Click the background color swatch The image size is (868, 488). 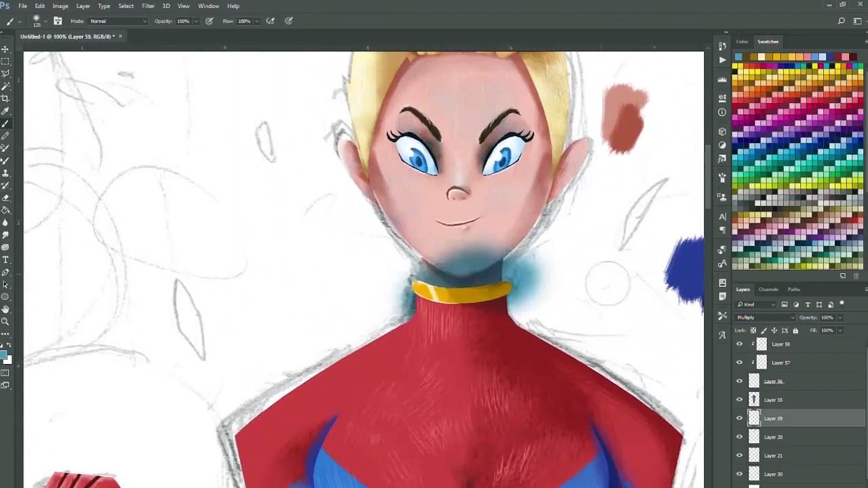pyautogui.click(x=7, y=360)
